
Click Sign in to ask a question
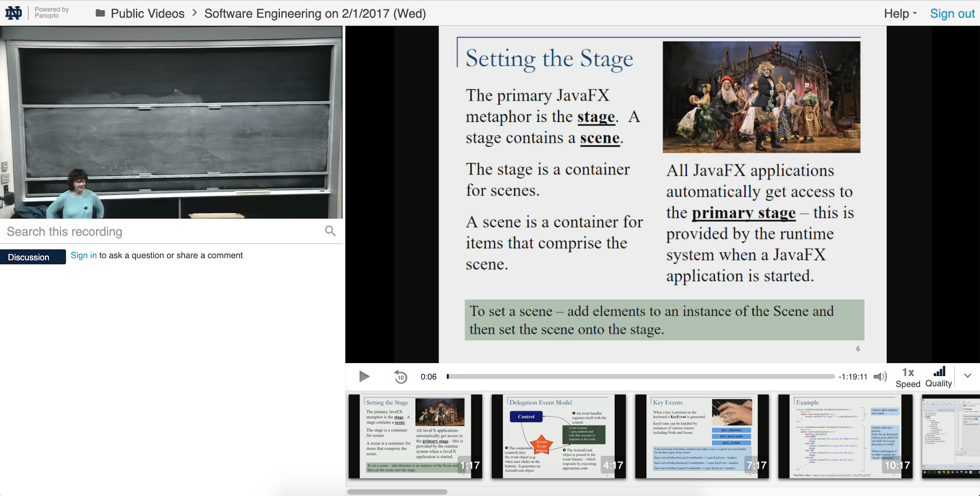83,255
